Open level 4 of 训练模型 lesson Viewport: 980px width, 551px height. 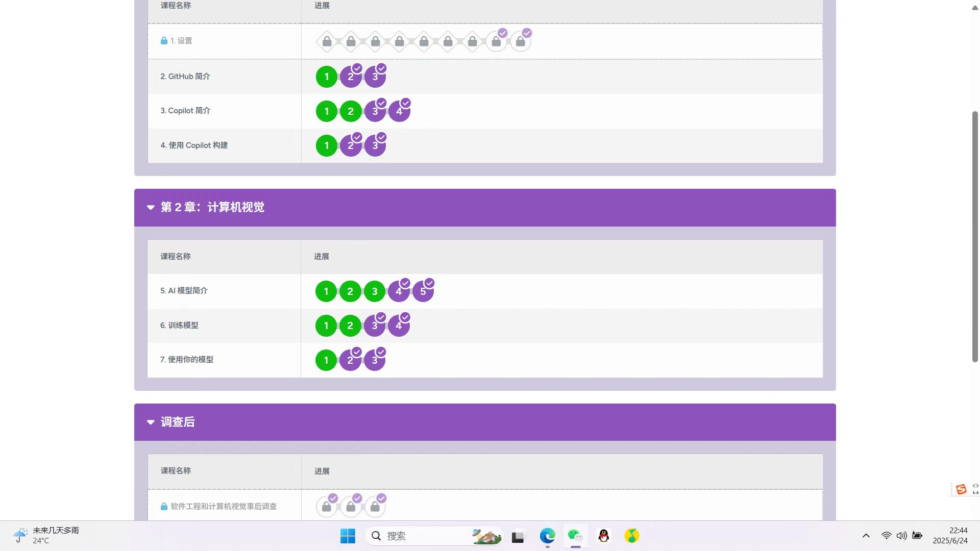pos(399,326)
